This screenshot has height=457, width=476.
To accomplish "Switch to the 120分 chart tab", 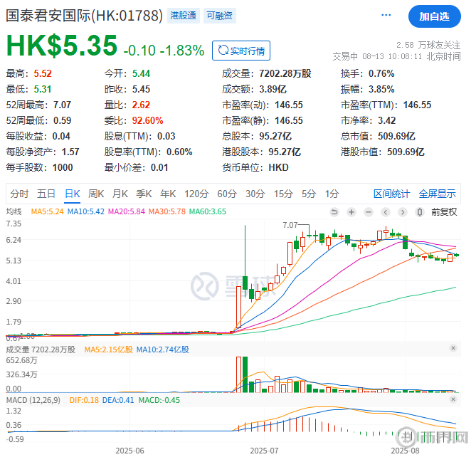I will pos(196,194).
